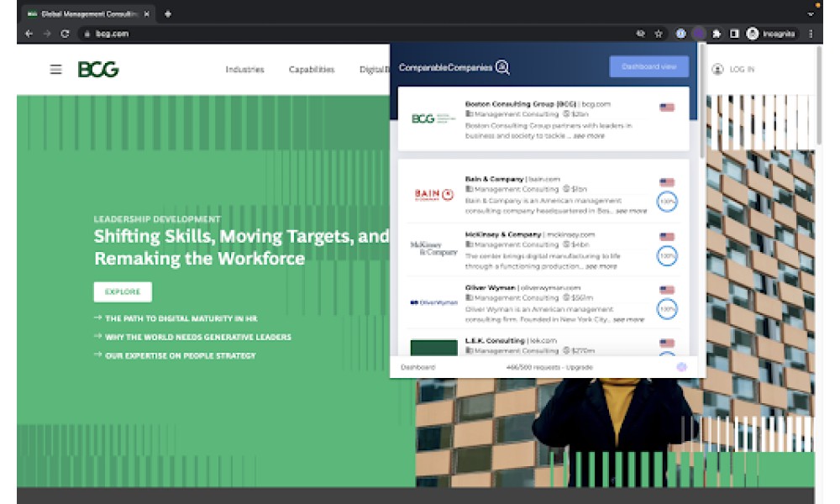Click the BCG logo in the extension card

tap(433, 118)
